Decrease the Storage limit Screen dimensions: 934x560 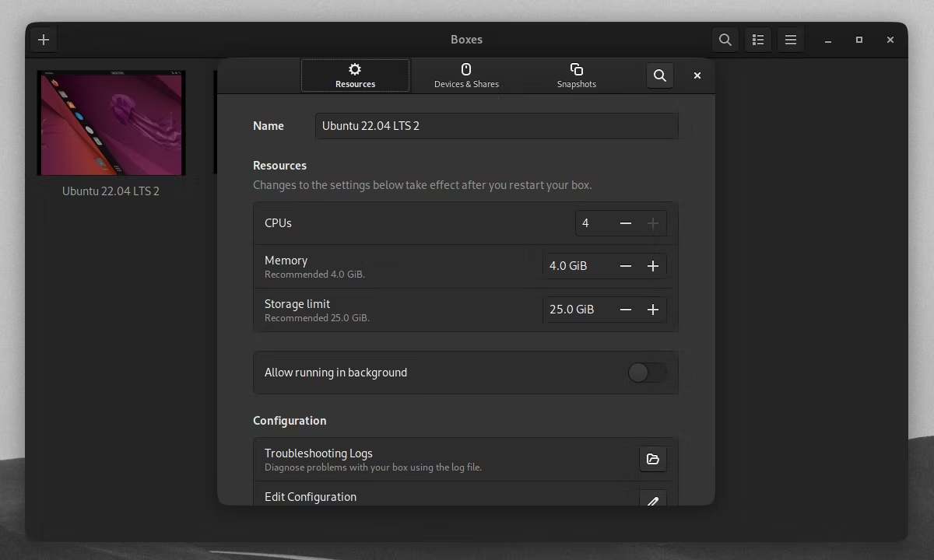coord(626,310)
